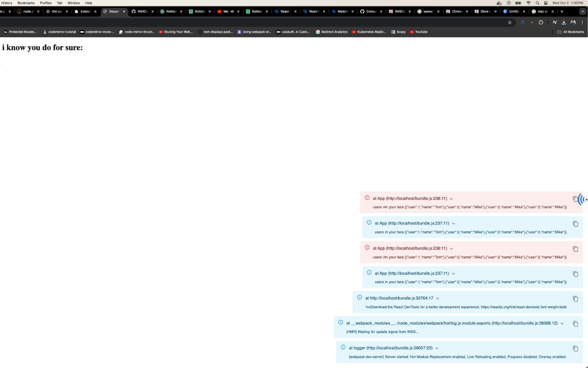Expand the first 'at App bundle.js:238:11' error entry
This screenshot has width=588, height=368.
(x=451, y=198)
